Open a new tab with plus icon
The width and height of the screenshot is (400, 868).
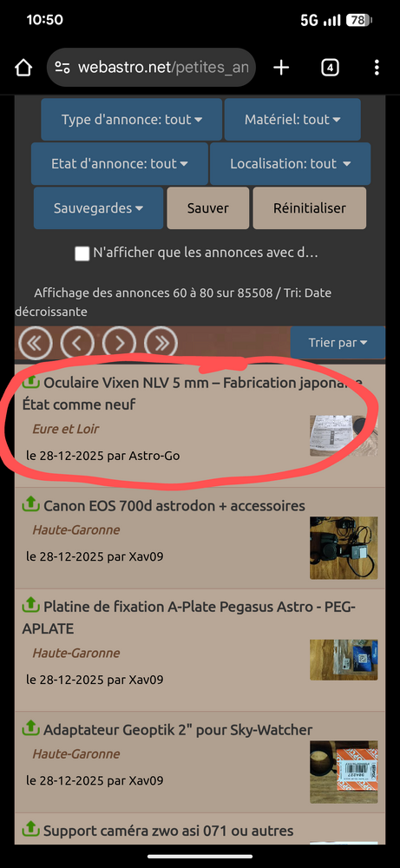[x=281, y=68]
